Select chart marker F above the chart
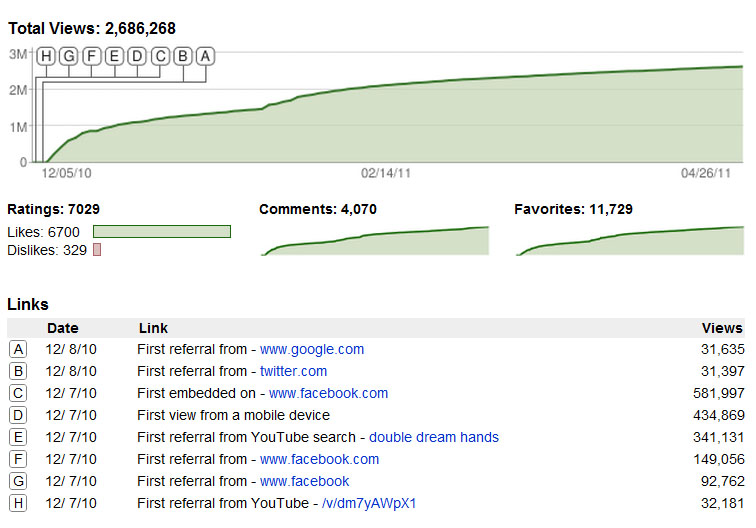Image resolution: width=756 pixels, height=528 pixels. click(x=92, y=56)
